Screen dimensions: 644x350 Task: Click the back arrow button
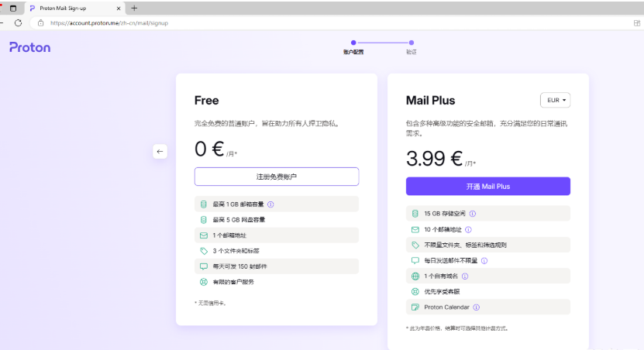(x=160, y=152)
